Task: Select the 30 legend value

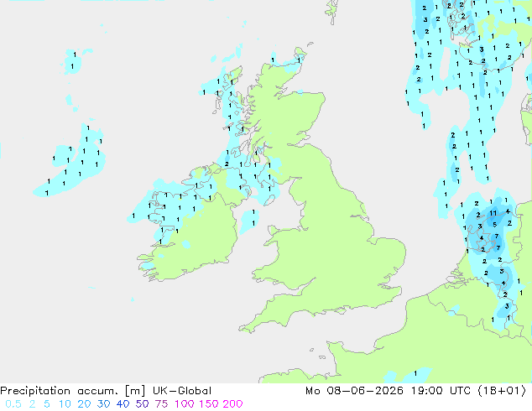Action: [103, 404]
